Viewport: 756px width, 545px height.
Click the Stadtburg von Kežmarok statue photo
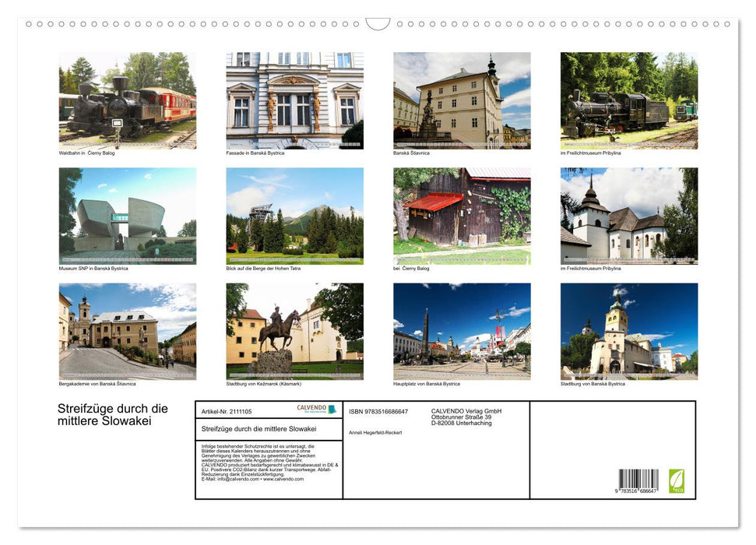pos(294,331)
